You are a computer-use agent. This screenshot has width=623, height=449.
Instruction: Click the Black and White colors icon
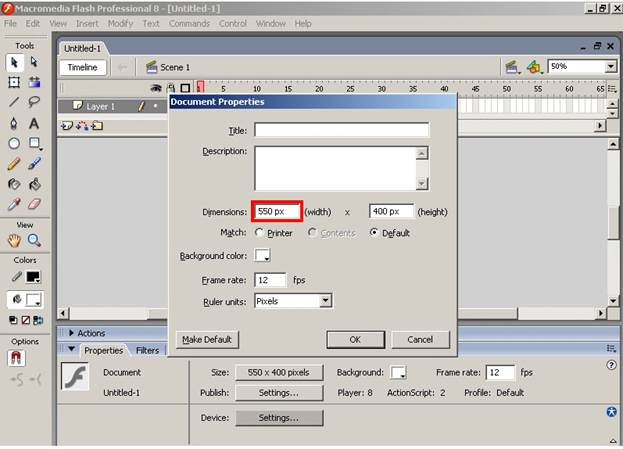click(13, 320)
